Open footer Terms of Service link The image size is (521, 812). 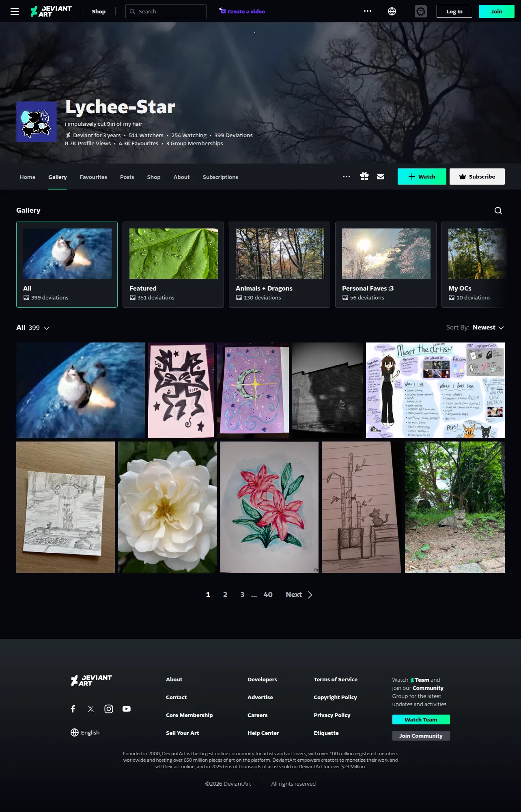pyautogui.click(x=336, y=679)
